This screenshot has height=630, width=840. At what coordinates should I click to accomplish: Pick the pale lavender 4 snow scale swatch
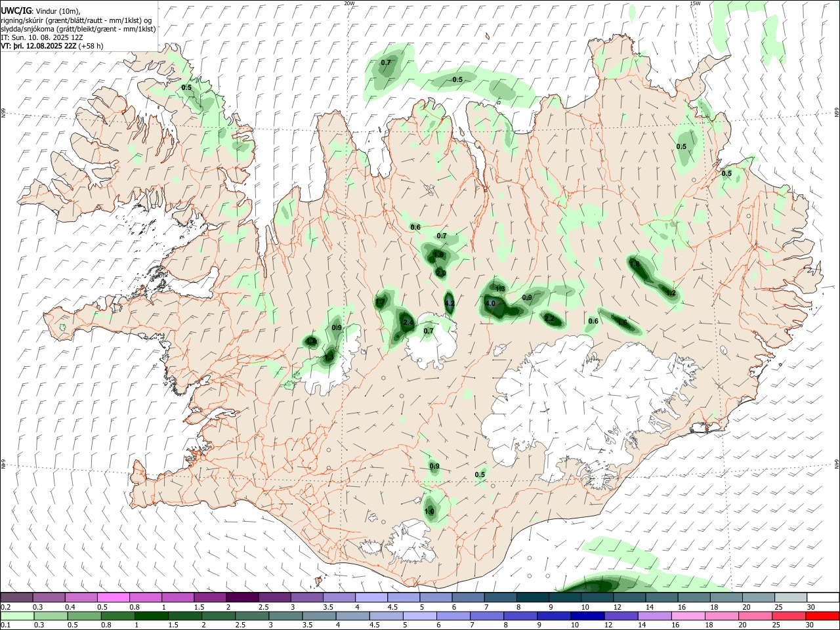coord(371,597)
